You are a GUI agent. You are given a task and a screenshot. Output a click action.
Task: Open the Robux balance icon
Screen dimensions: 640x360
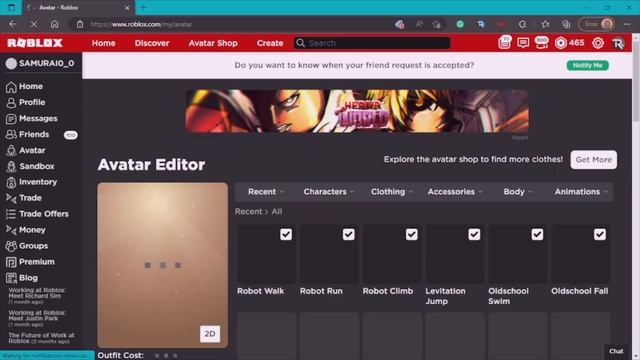pos(561,43)
